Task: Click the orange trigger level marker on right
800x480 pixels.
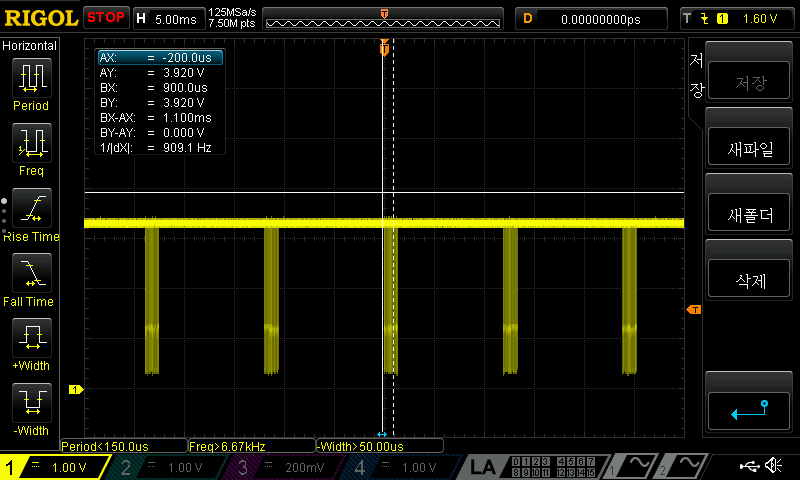Action: 694,310
